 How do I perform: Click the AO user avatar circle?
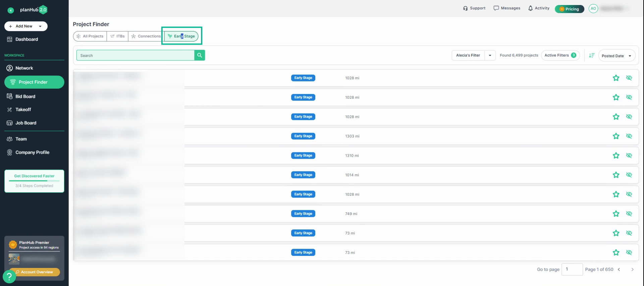pyautogui.click(x=593, y=9)
